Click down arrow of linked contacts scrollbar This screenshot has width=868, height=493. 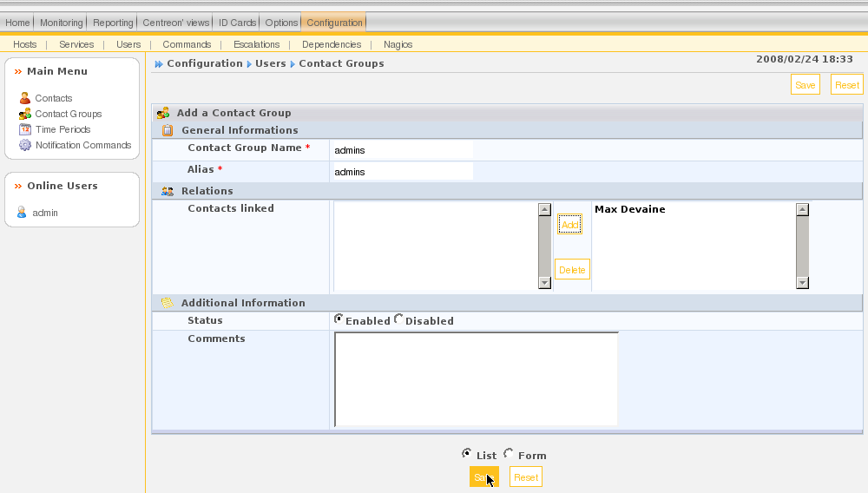click(803, 282)
